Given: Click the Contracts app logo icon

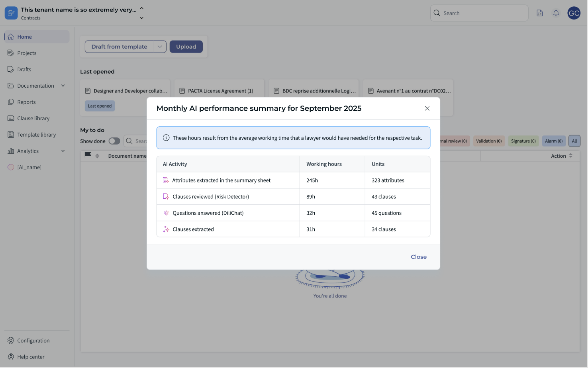Looking at the screenshot, I should point(11,13).
